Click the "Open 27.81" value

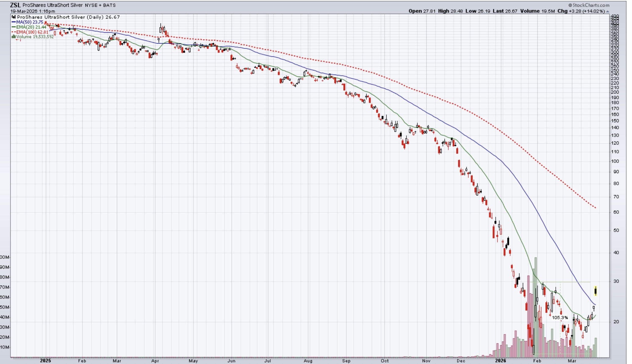[422, 11]
